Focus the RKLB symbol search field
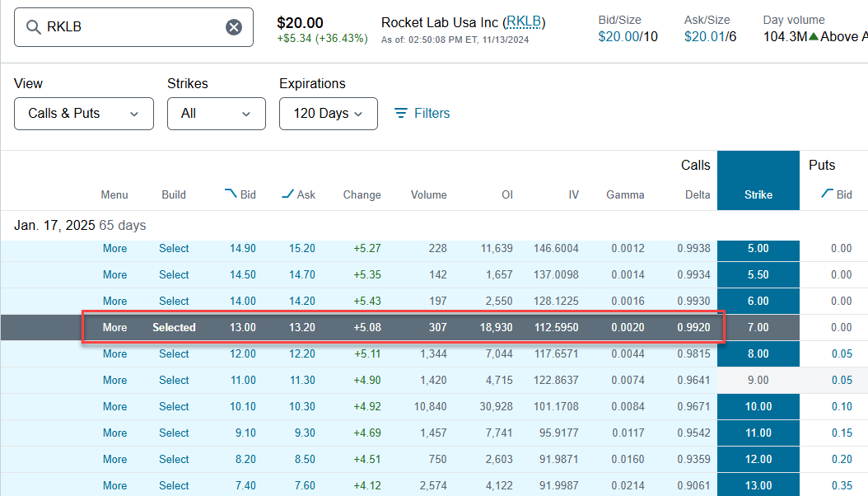Image resolution: width=868 pixels, height=496 pixels. pyautogui.click(x=133, y=27)
